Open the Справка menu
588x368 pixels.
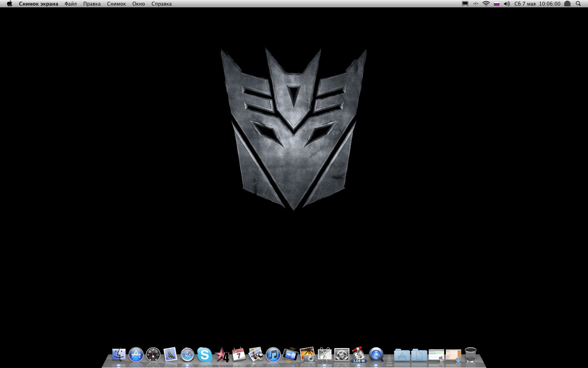coord(162,4)
